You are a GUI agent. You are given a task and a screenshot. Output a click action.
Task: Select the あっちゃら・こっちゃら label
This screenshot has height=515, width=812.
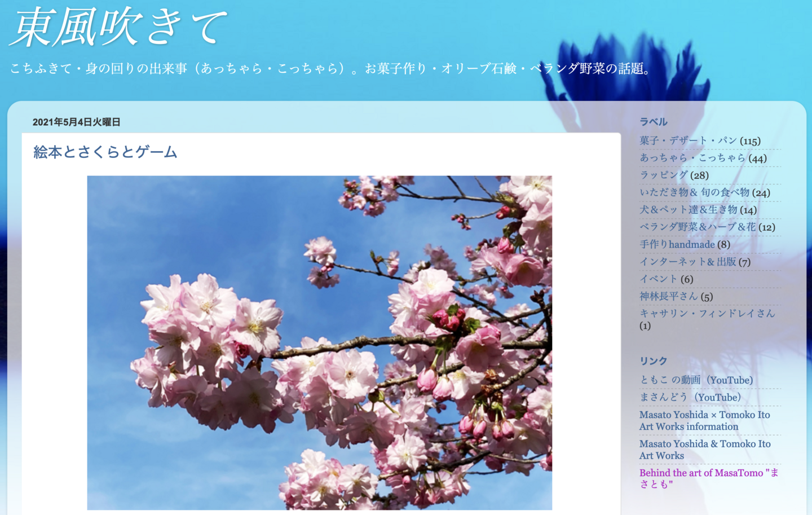692,158
